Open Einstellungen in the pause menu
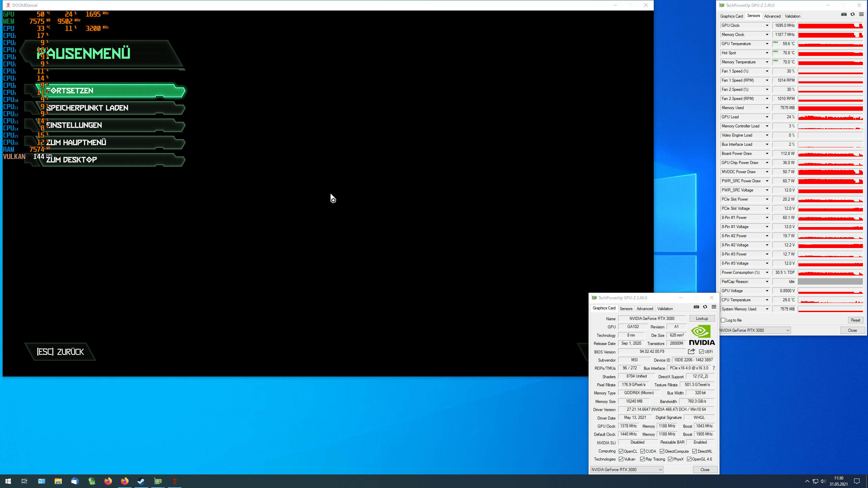 [111, 125]
